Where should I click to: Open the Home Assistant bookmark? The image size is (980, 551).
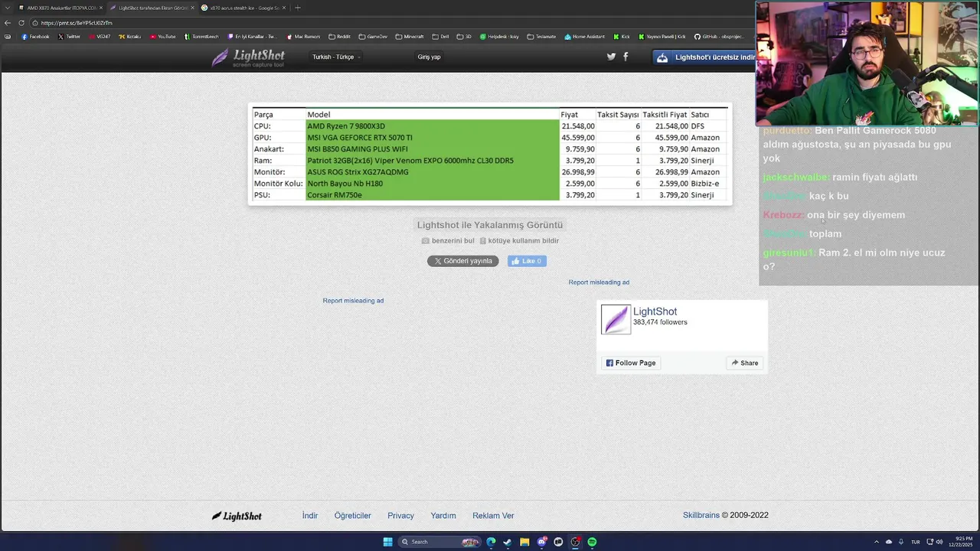point(585,37)
